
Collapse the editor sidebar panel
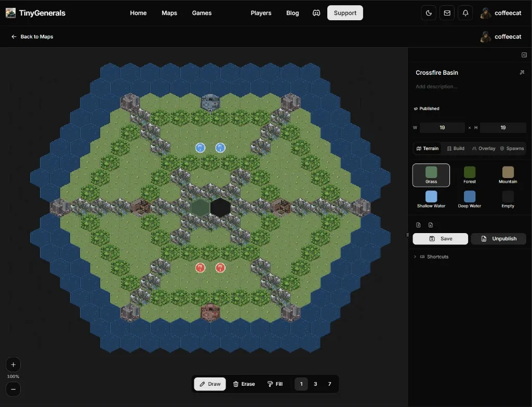[524, 55]
